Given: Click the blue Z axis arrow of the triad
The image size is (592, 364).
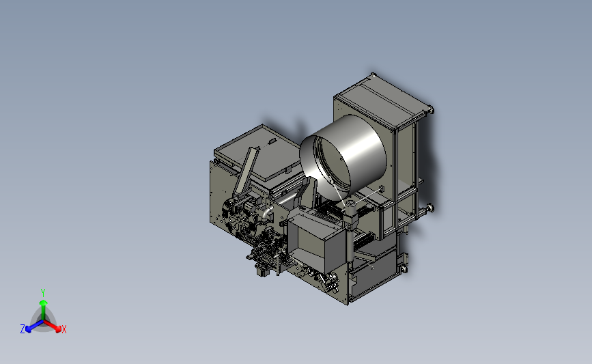Looking at the screenshot, I should tap(34, 326).
